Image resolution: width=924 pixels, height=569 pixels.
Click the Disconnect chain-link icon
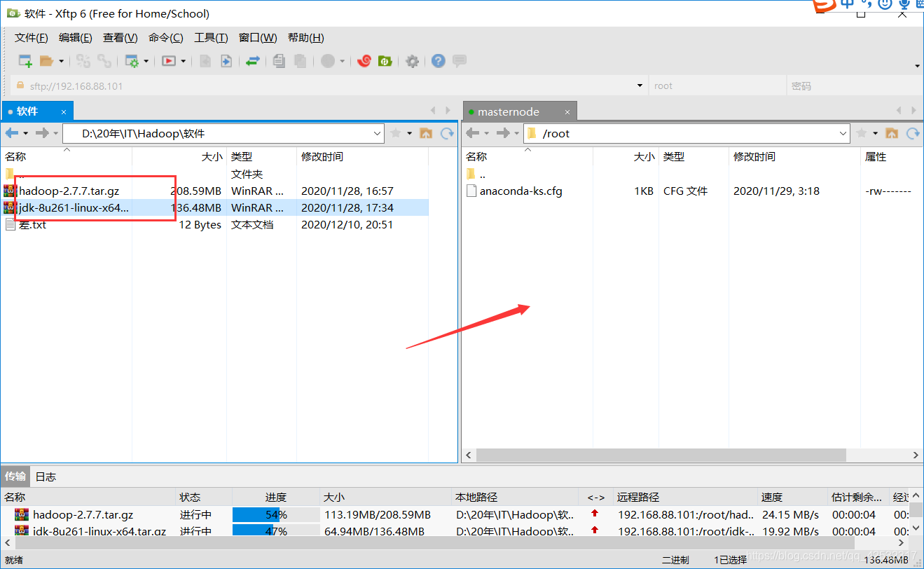[104, 61]
